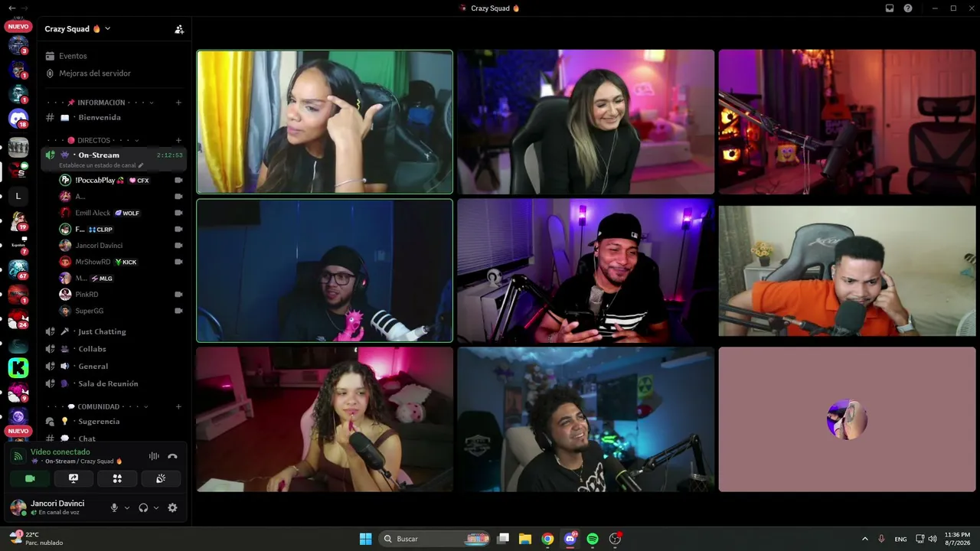Screen dimensions: 980x551
Task: Open Spotify from the taskbar
Action: point(593,539)
